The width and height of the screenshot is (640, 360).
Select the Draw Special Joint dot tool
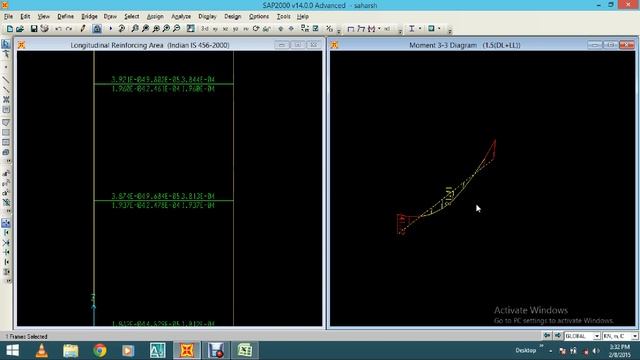click(x=6, y=67)
